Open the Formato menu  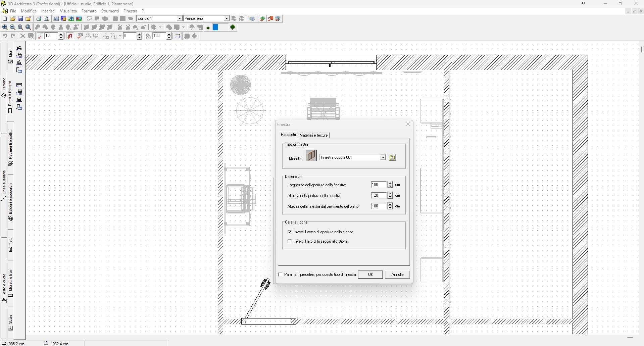tap(89, 11)
